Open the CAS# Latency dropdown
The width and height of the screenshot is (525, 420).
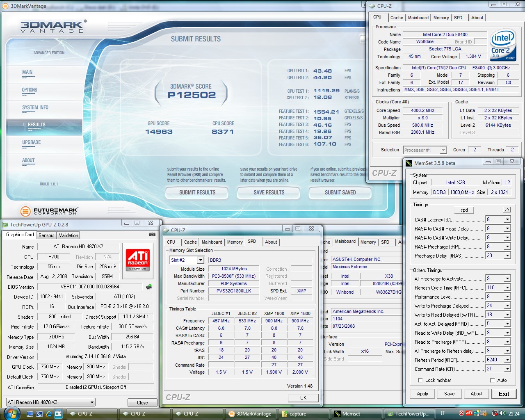(507, 219)
